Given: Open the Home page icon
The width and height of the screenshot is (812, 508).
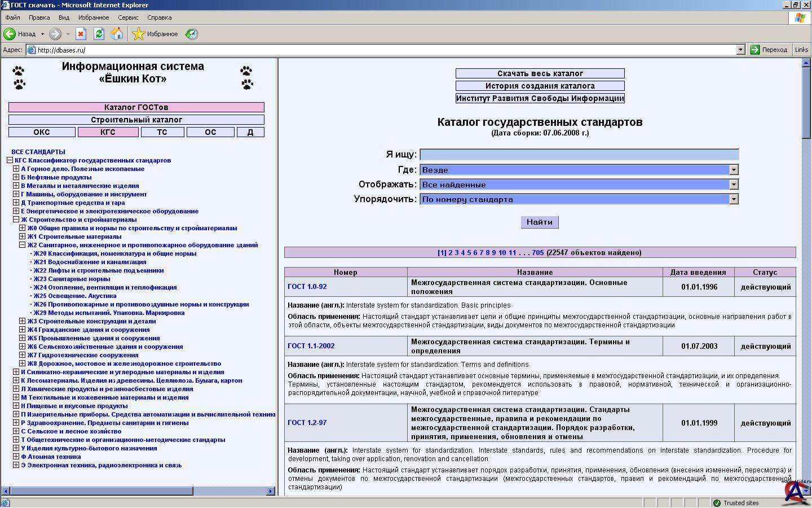Looking at the screenshot, I should [117, 34].
